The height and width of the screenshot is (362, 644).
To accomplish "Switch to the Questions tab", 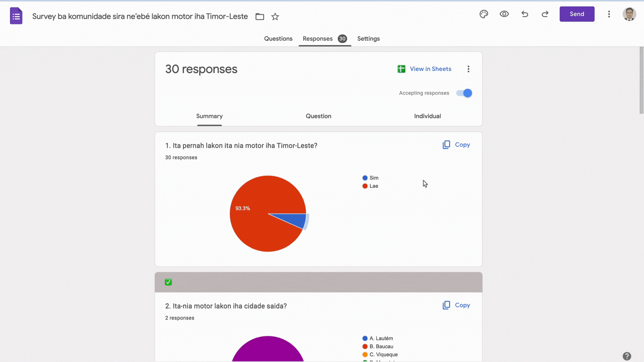I will point(278,39).
